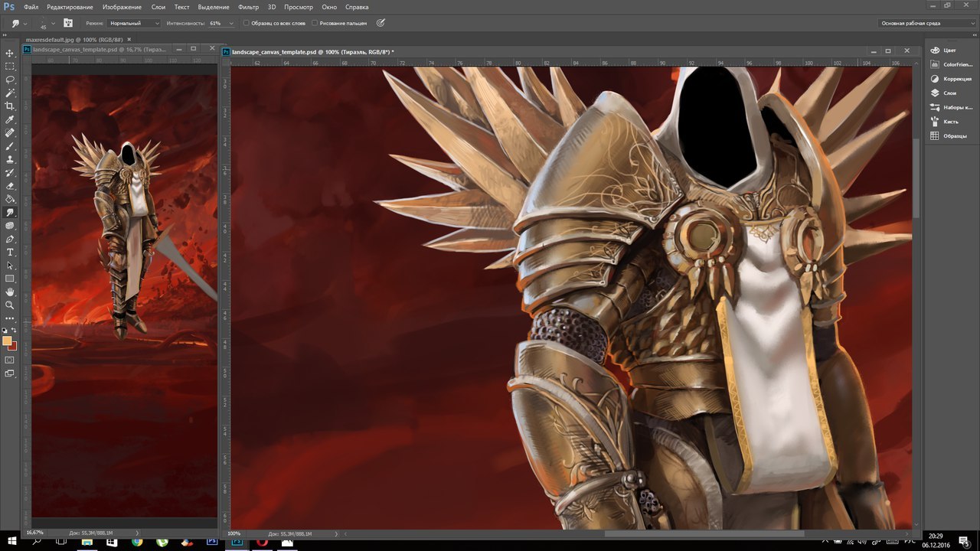Select the Eyedropper tool
Image resolution: width=980 pixels, height=551 pixels.
(x=10, y=119)
